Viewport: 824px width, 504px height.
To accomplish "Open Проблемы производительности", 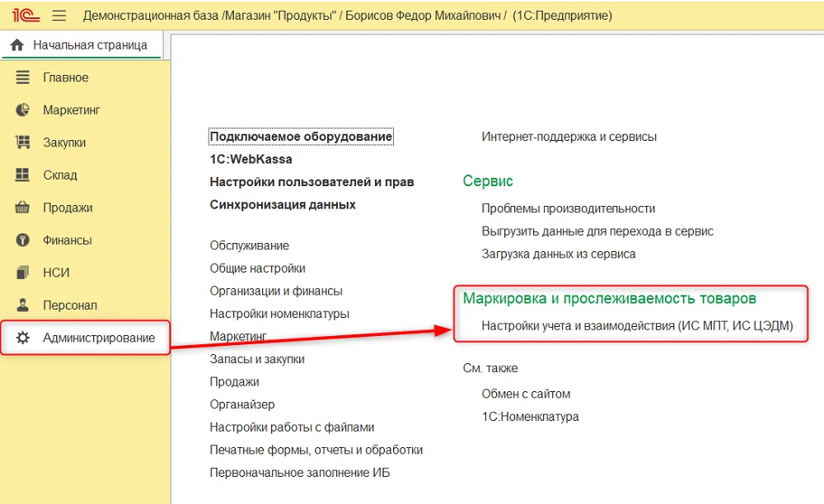I will point(568,208).
